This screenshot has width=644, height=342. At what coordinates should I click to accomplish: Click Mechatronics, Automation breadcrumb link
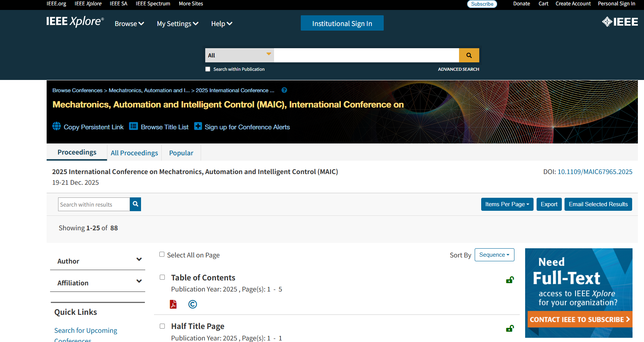coord(149,91)
